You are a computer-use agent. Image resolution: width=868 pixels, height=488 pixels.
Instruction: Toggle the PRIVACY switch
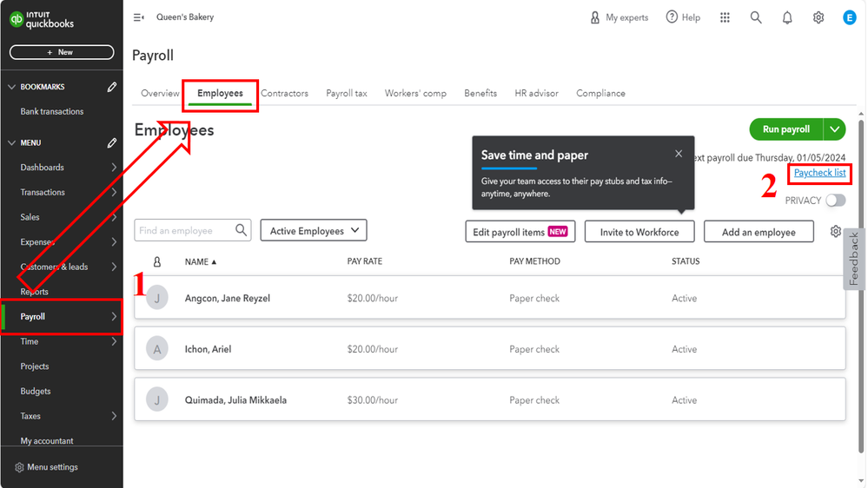(x=835, y=201)
